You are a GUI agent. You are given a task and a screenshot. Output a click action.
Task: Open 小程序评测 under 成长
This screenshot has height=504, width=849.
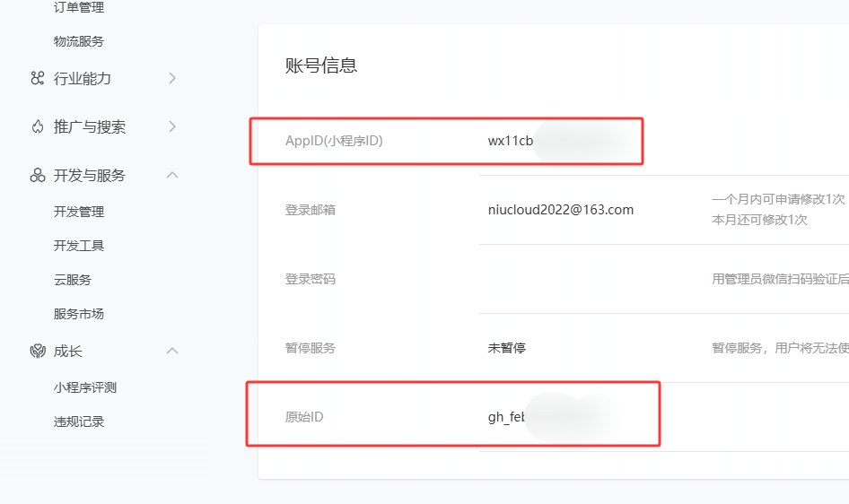point(85,387)
